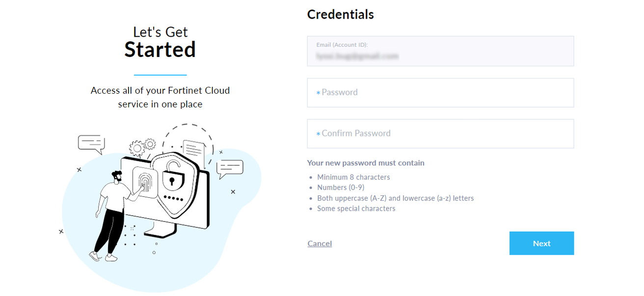
Task: Click the gears icon above the monitor drawing
Action: pos(141,144)
